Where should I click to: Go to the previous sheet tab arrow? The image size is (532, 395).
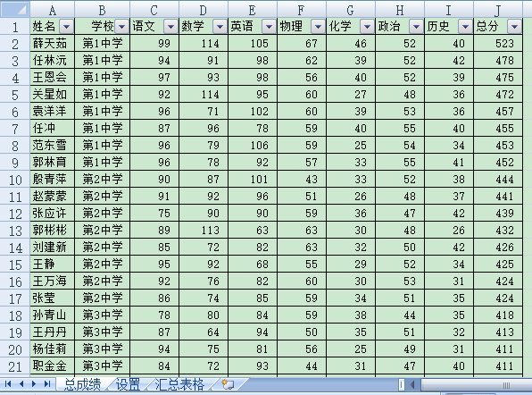pos(21,384)
